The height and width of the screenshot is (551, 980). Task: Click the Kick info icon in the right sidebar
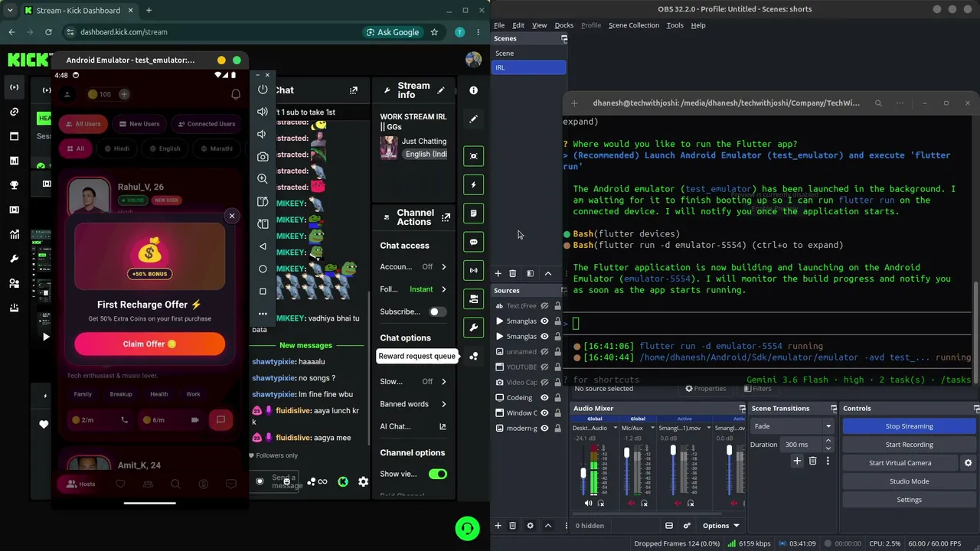pos(474,90)
